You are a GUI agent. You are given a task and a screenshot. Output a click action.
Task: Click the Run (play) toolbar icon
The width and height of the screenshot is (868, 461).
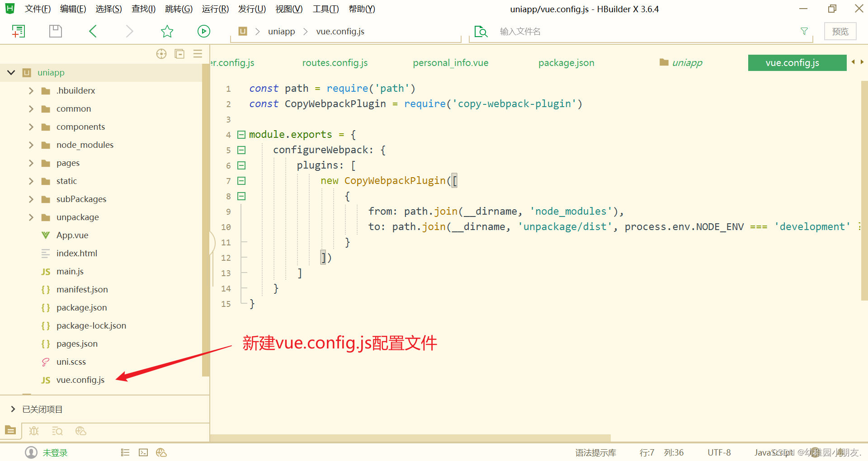click(203, 31)
